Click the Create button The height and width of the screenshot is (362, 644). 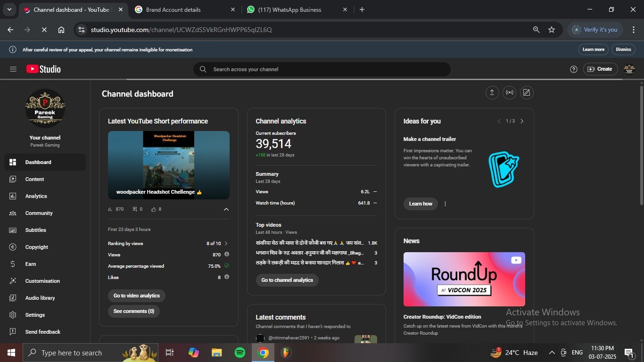600,69
